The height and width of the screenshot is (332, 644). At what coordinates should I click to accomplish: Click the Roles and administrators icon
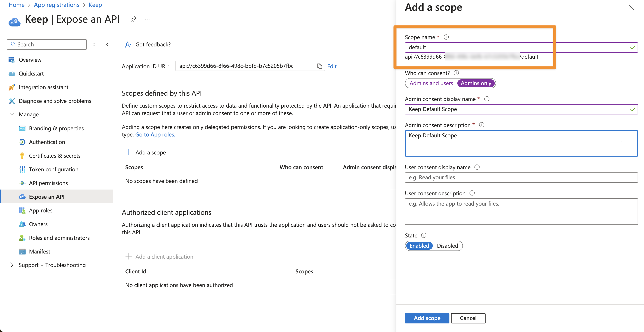point(22,238)
